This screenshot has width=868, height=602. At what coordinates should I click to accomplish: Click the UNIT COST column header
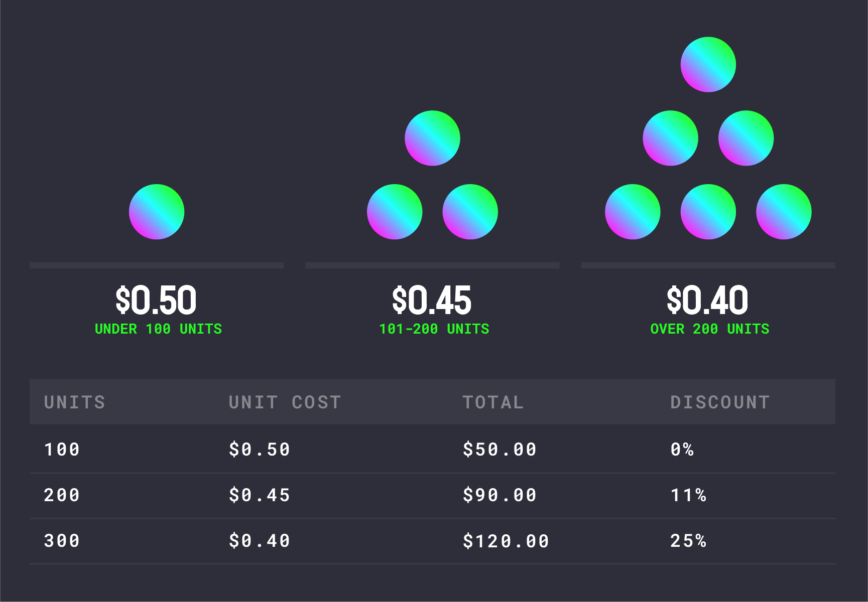285,402
